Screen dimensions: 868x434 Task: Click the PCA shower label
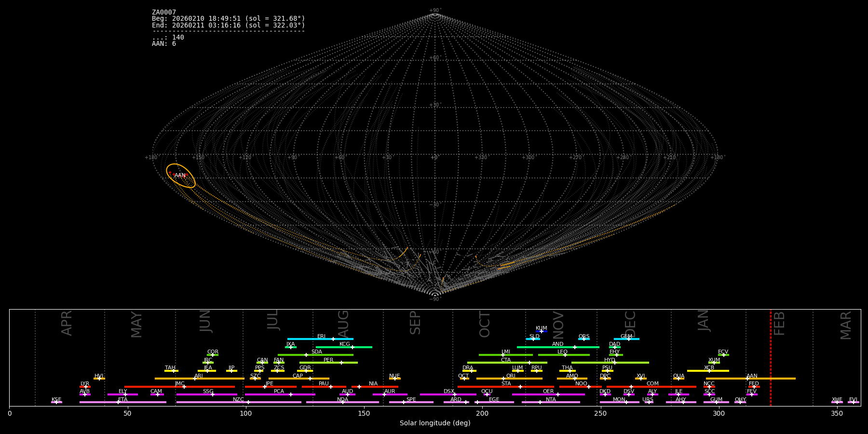[x=279, y=392]
